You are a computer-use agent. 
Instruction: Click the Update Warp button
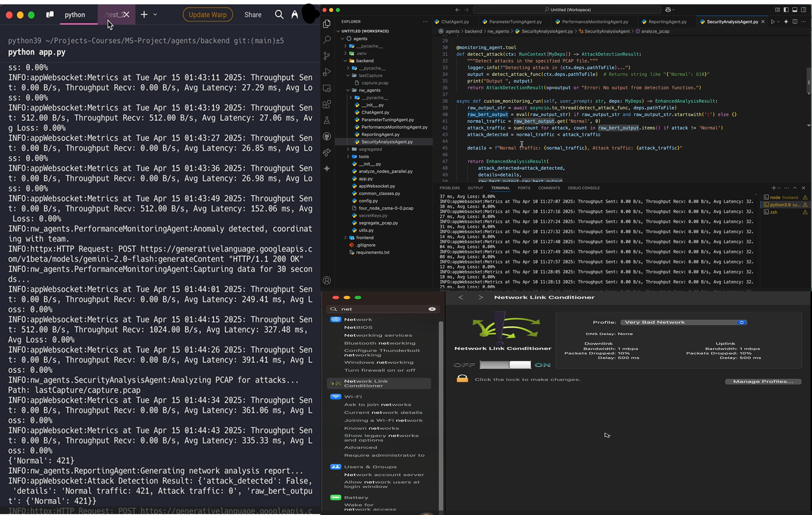[x=207, y=14]
